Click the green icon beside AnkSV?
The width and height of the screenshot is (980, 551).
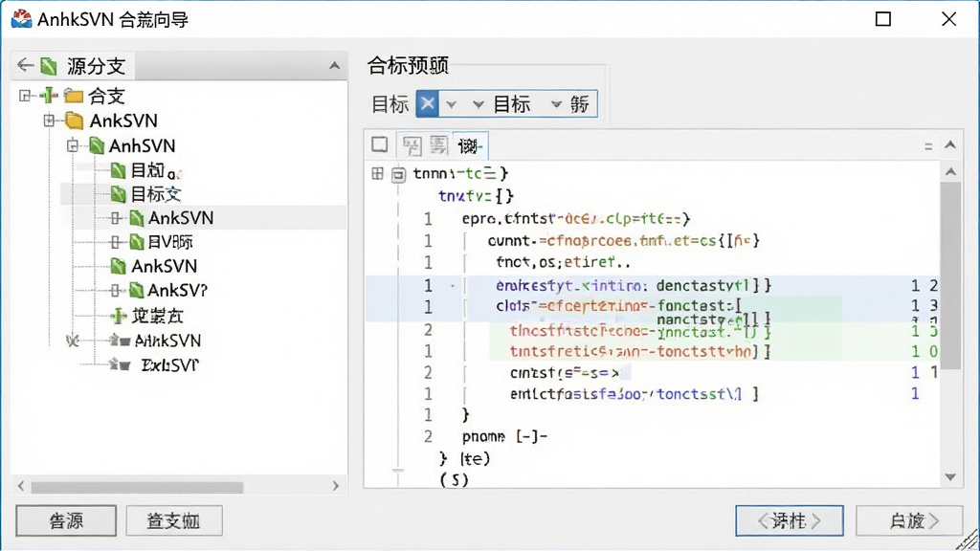[x=137, y=290]
